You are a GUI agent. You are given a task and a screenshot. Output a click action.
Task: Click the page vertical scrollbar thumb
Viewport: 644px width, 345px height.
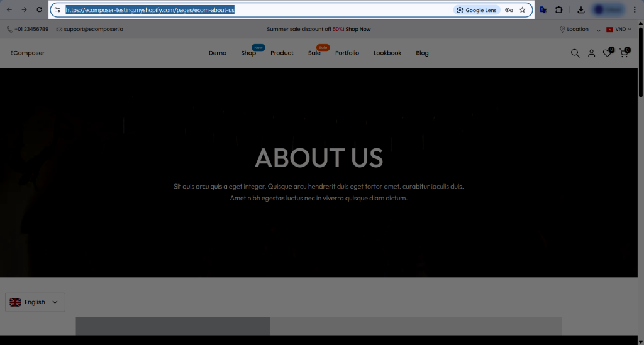640,62
